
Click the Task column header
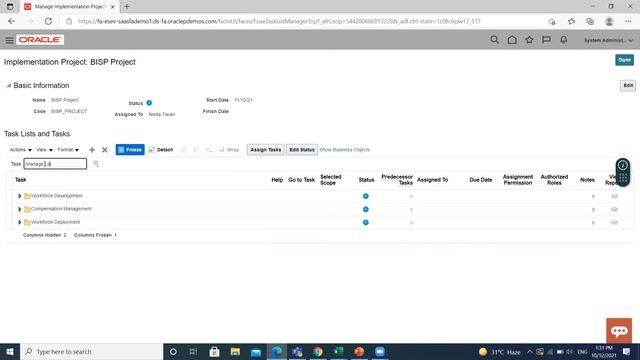coord(20,180)
